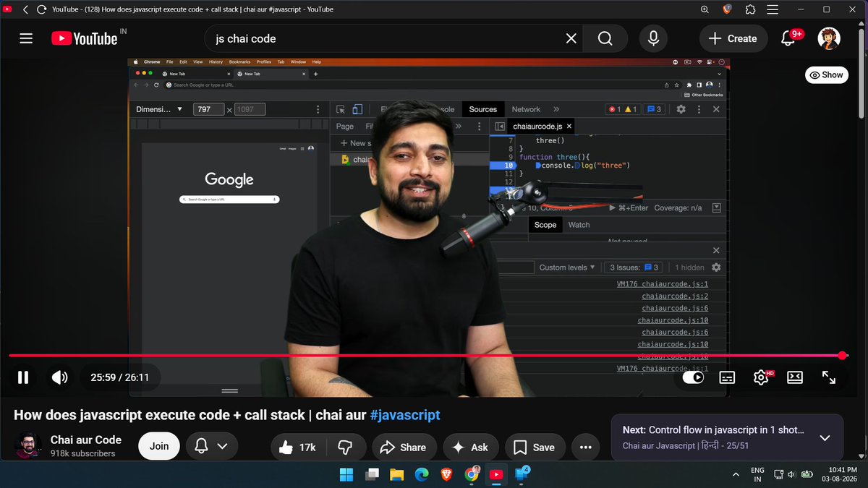The height and width of the screenshot is (488, 868).
Task: Open File Explorer from the taskbar
Action: [396, 474]
